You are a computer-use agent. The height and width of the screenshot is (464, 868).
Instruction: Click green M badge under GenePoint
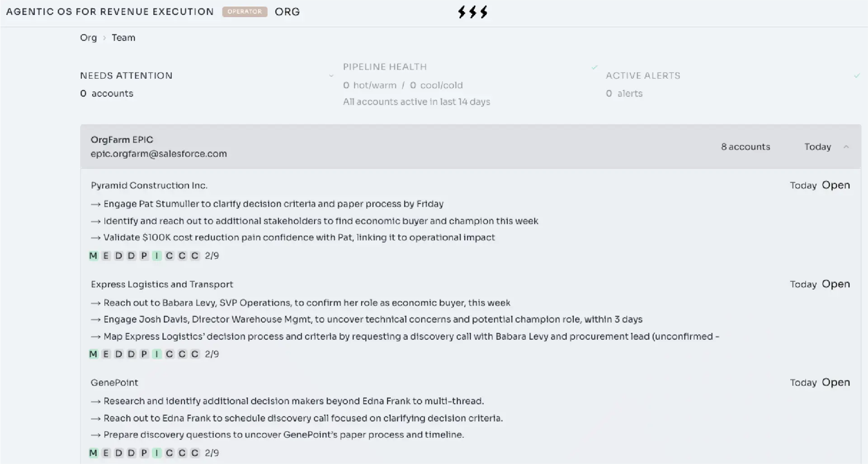(93, 453)
